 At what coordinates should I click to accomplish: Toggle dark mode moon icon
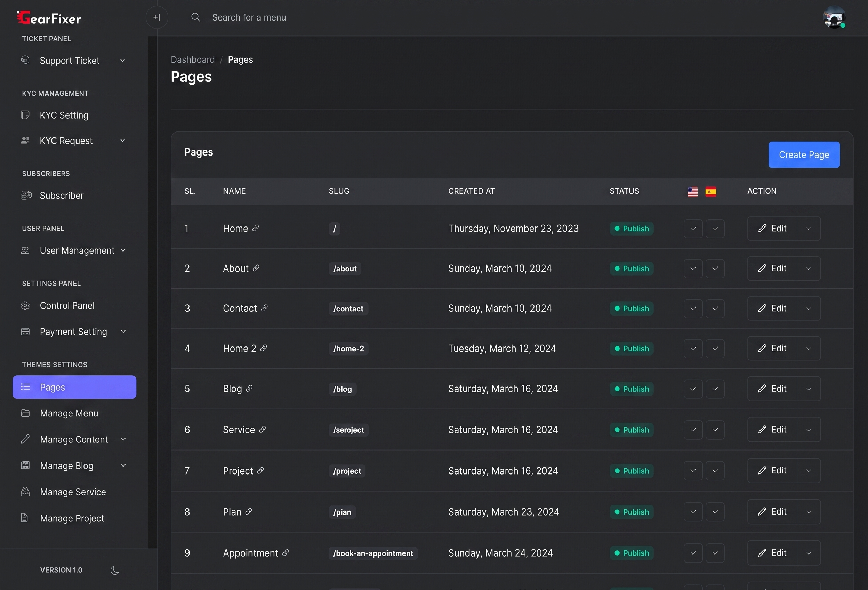(x=115, y=570)
